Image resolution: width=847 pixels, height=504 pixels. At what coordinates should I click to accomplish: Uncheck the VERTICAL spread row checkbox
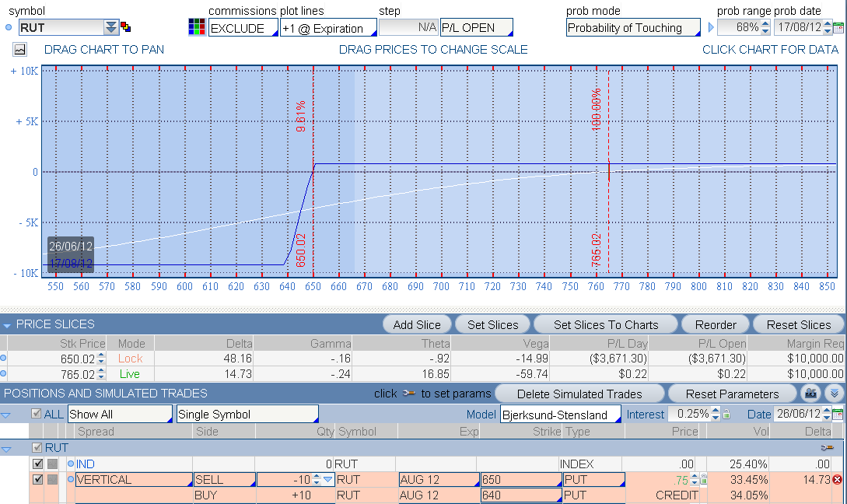click(37, 480)
